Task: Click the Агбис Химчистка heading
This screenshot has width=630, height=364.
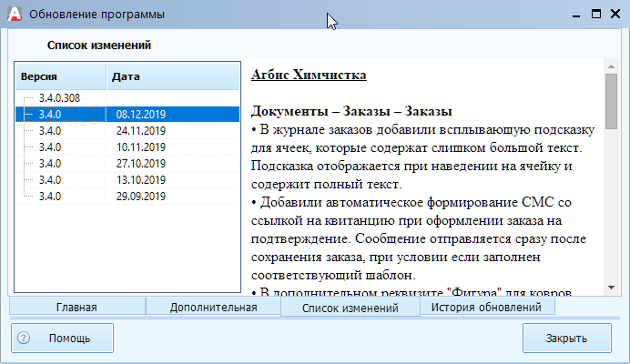Action: click(x=309, y=76)
